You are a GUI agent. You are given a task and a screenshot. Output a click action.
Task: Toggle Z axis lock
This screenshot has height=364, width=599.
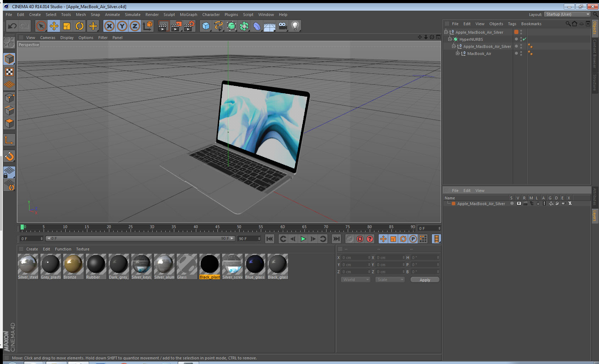click(x=135, y=26)
